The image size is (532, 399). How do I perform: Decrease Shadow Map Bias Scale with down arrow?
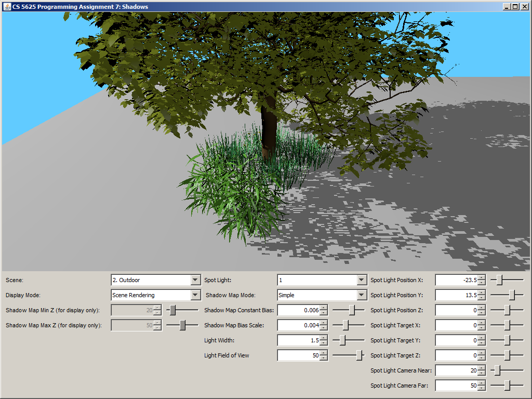click(324, 328)
